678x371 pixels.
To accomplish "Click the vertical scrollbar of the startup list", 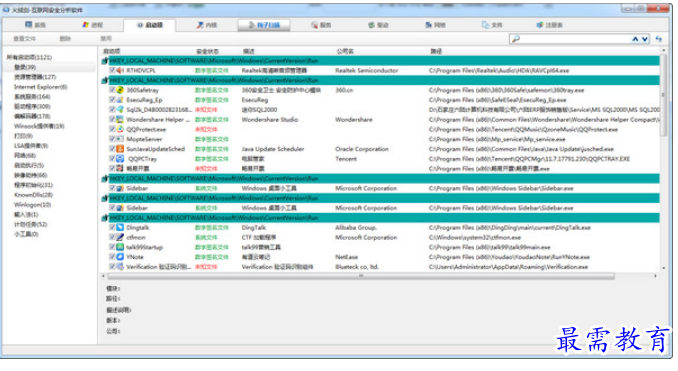I will [663, 95].
